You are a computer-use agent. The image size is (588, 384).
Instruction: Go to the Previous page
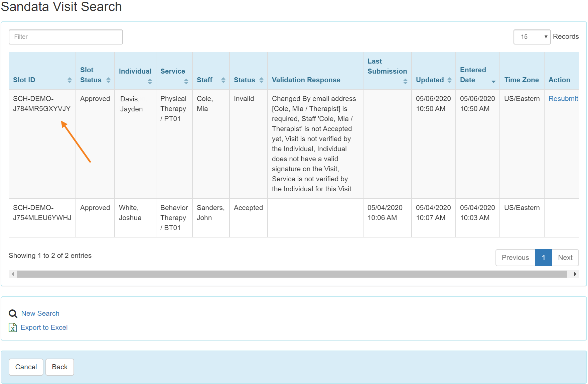pyautogui.click(x=515, y=258)
